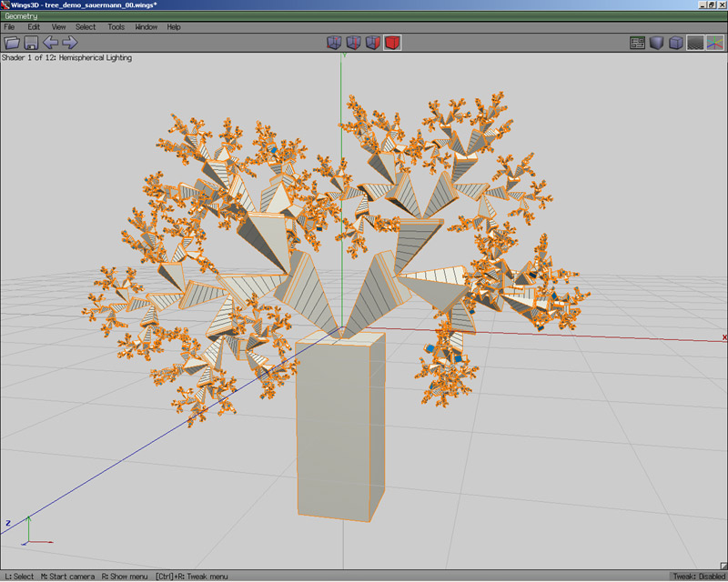Open preferences panel icon in toolbar

tap(638, 43)
